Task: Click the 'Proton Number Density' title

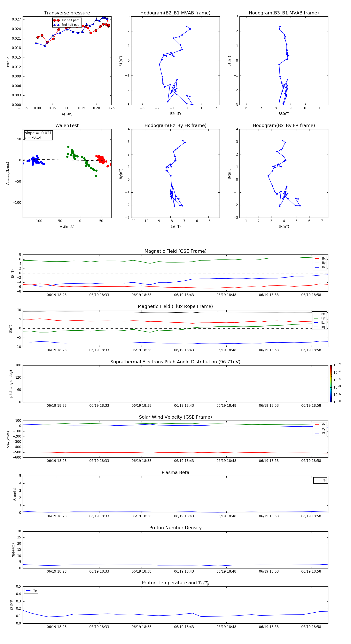Action: (175, 528)
